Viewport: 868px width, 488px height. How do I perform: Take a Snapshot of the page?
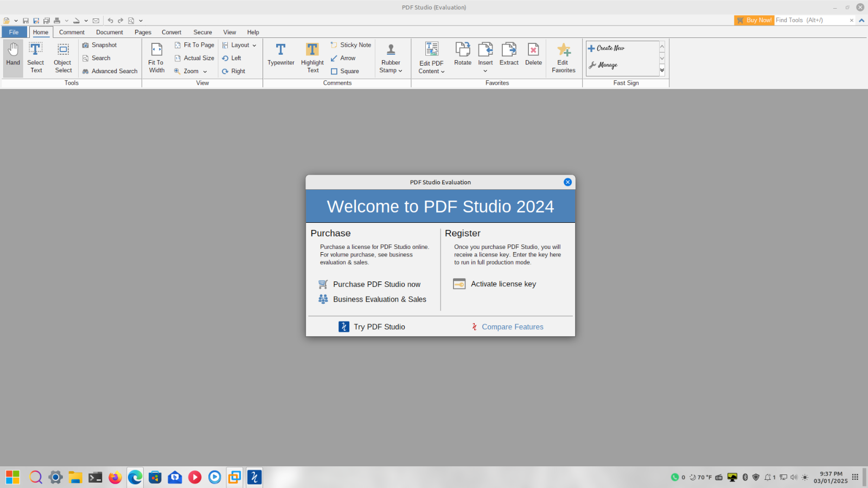point(99,45)
